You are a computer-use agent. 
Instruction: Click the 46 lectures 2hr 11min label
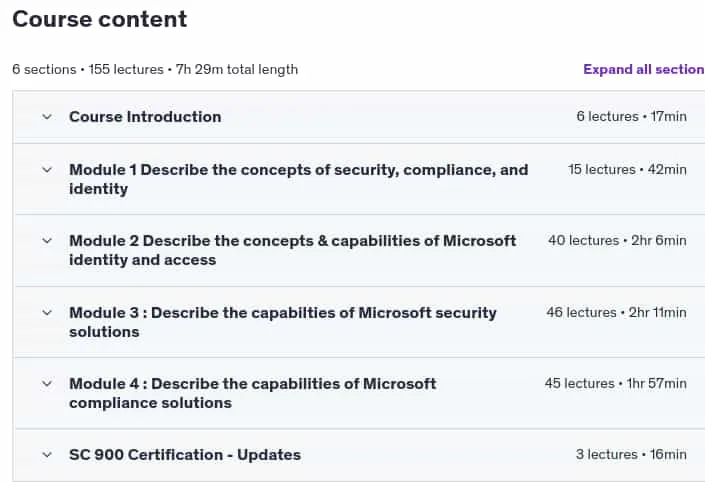[x=616, y=312]
